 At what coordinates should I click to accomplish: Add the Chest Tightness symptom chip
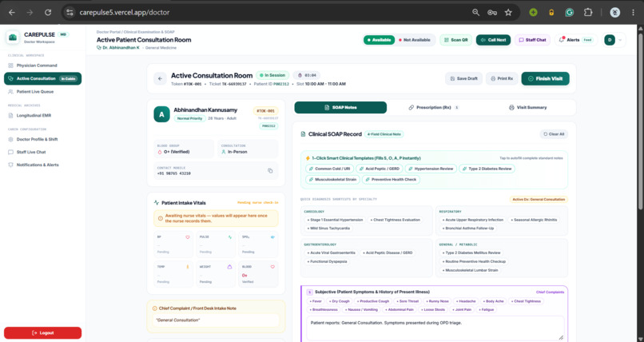(527, 301)
